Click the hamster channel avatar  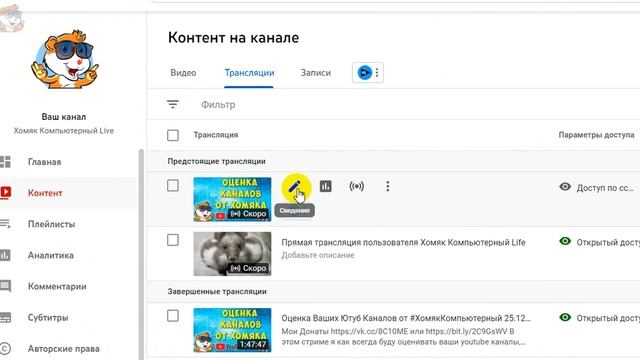coord(64,59)
